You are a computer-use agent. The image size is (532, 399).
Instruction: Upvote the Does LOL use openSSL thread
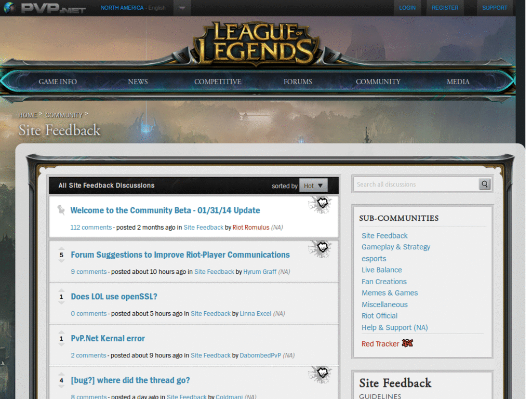[61, 290]
